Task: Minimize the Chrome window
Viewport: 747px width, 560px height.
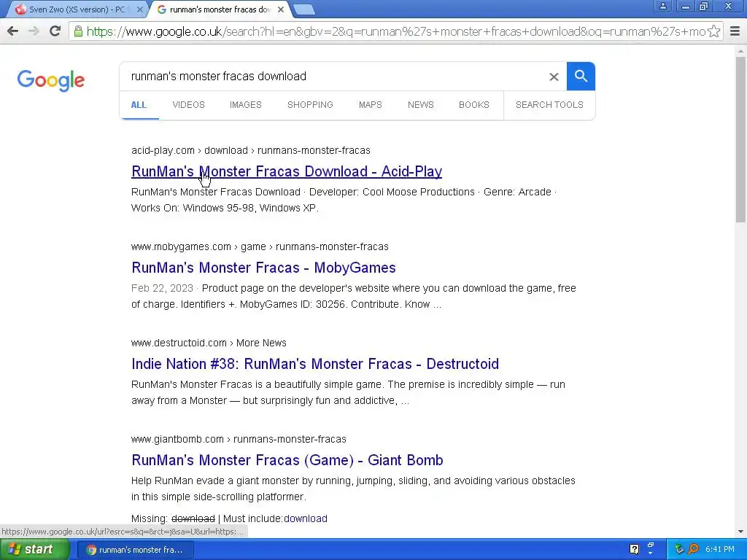Action: coord(685,6)
